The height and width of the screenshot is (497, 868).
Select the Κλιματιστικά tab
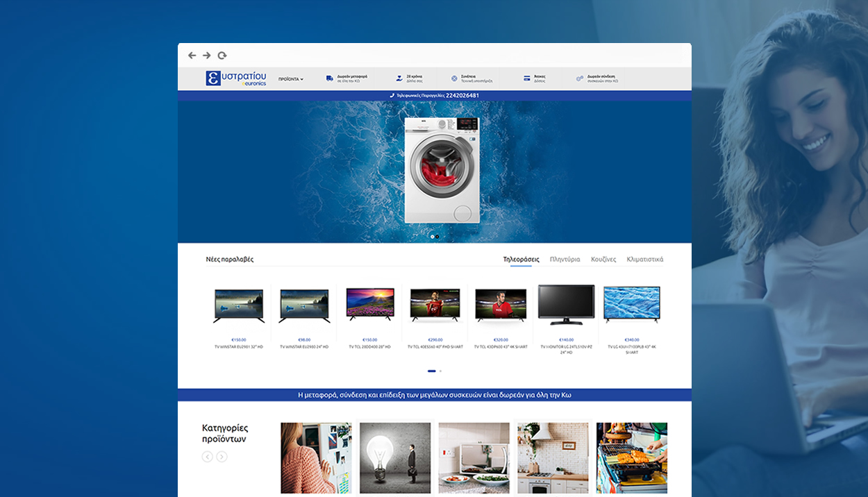click(x=644, y=260)
